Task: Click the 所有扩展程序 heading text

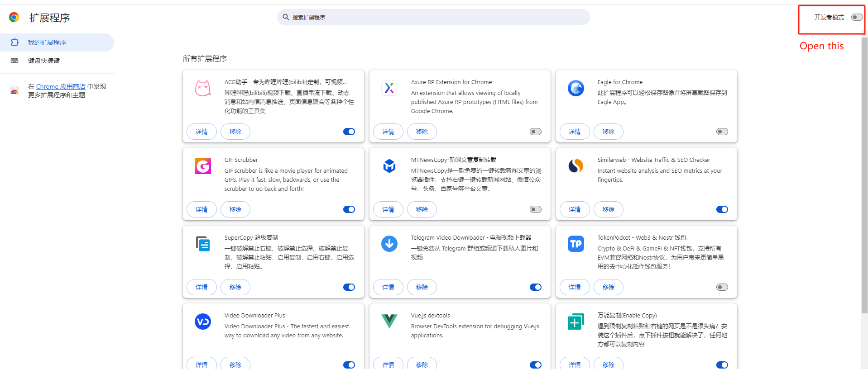Action: pyautogui.click(x=205, y=59)
